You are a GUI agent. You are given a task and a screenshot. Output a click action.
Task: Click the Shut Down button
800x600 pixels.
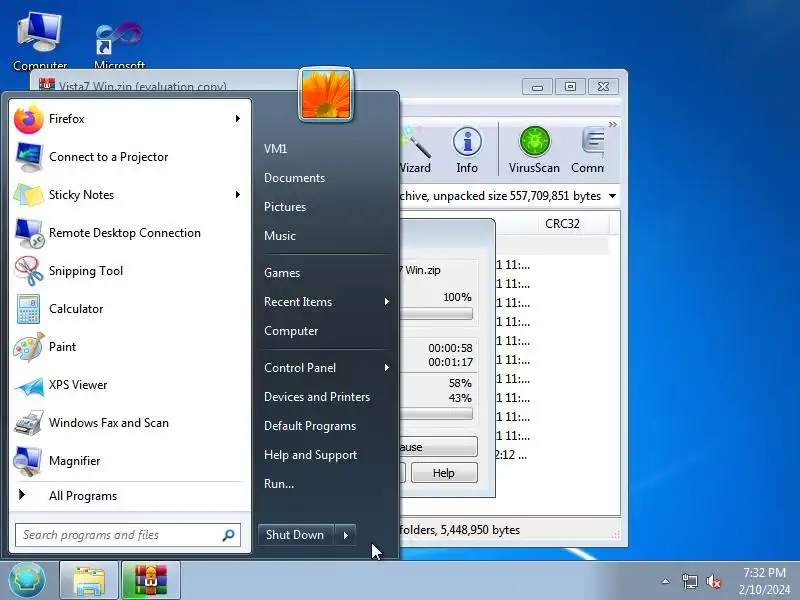(295, 535)
